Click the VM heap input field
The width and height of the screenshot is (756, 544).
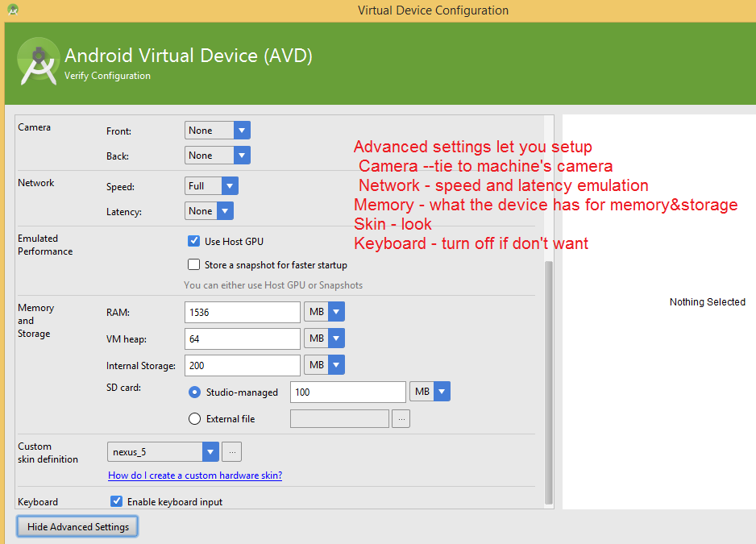pyautogui.click(x=242, y=338)
